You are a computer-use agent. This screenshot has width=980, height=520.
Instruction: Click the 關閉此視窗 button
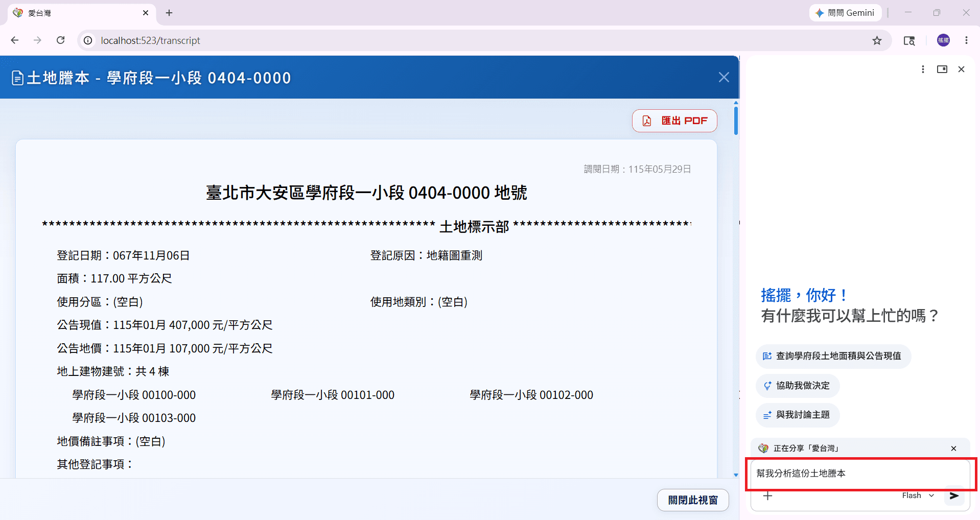pyautogui.click(x=693, y=500)
